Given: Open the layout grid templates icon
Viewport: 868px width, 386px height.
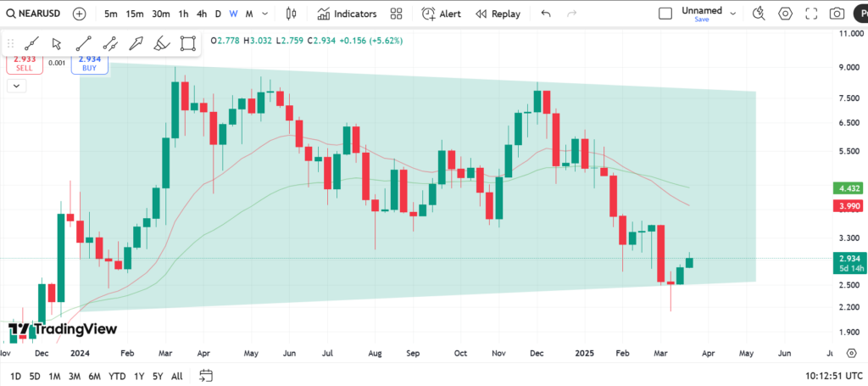Looking at the screenshot, I should point(396,14).
